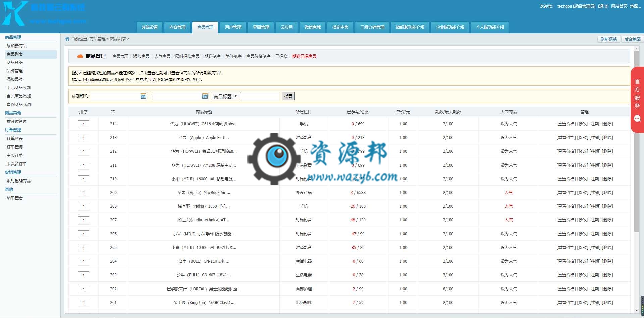This screenshot has width=644, height=318.
Task: Click the 刷新框架 button
Action: [x=609, y=39]
